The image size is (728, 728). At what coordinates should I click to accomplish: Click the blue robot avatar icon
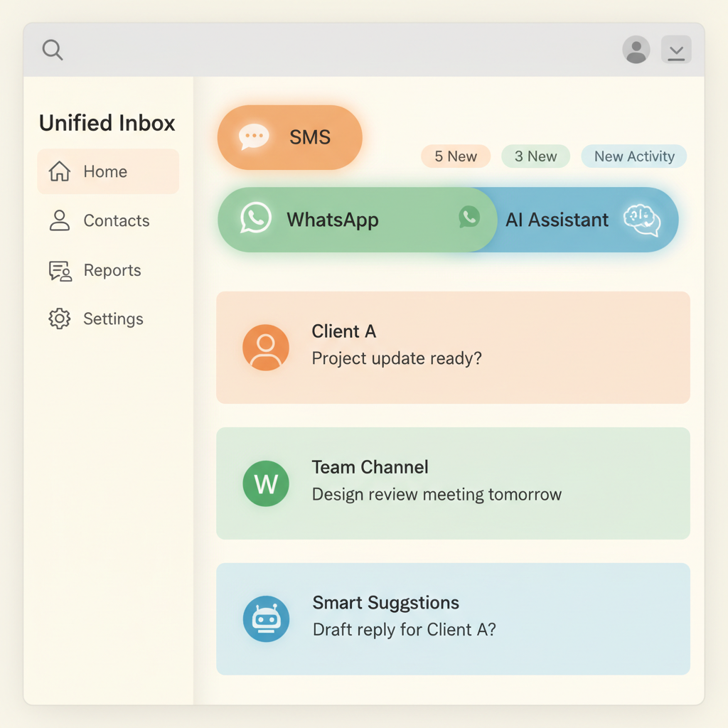(x=266, y=619)
